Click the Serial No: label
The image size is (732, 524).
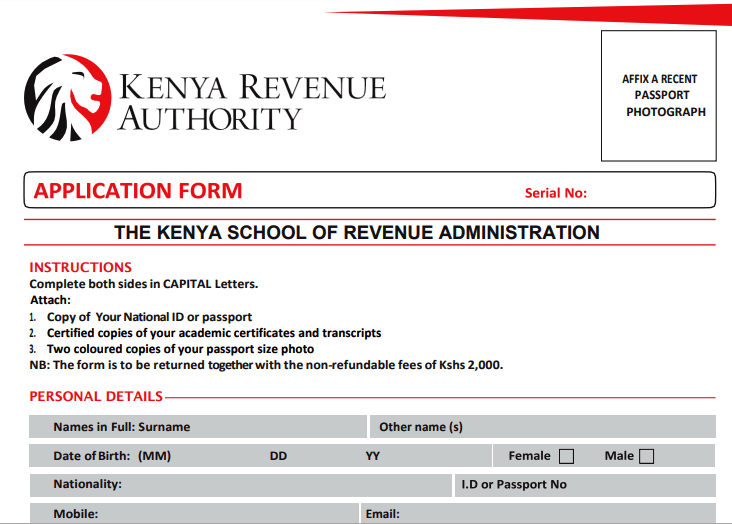[x=556, y=193]
